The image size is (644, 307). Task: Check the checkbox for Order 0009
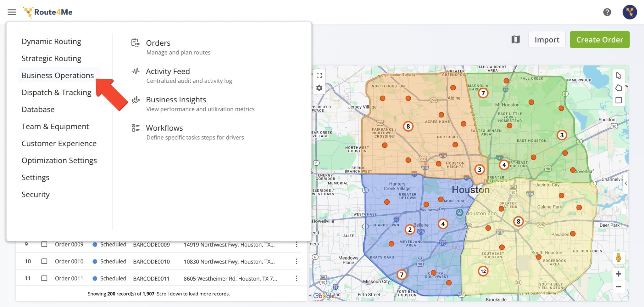click(x=44, y=244)
